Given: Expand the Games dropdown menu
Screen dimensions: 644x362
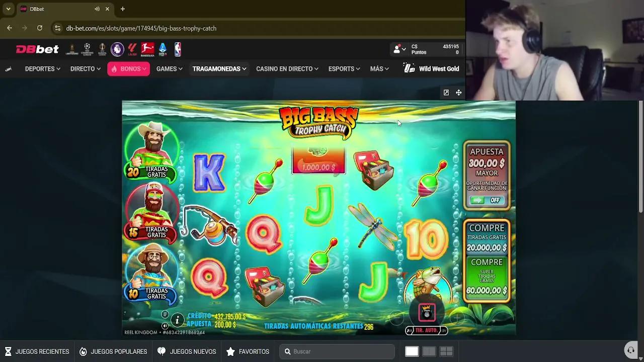Looking at the screenshot, I should 169,69.
